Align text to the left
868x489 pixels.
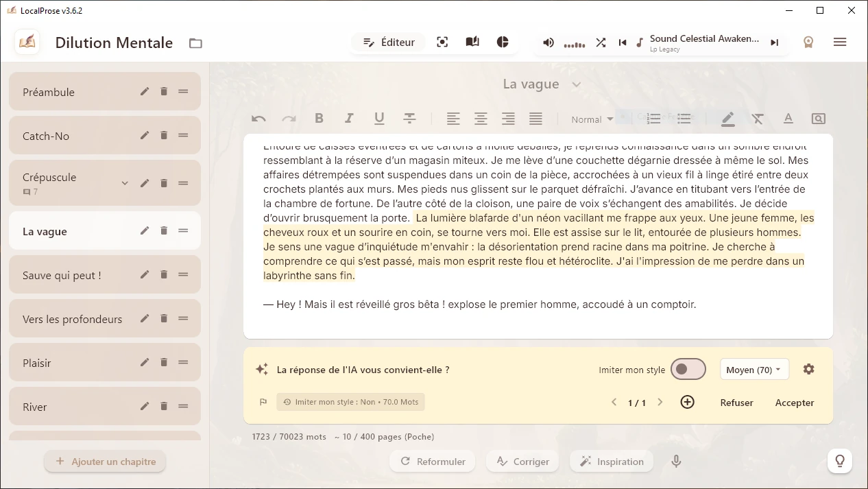pyautogui.click(x=453, y=119)
